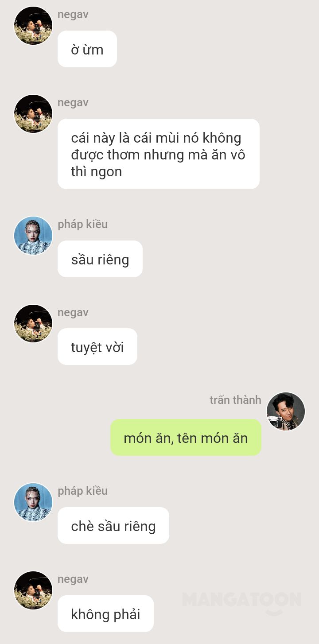Open pháp kiều's avatar beside 'sầu riêng' message
Image resolution: width=319 pixels, height=644 pixels.
(33, 236)
